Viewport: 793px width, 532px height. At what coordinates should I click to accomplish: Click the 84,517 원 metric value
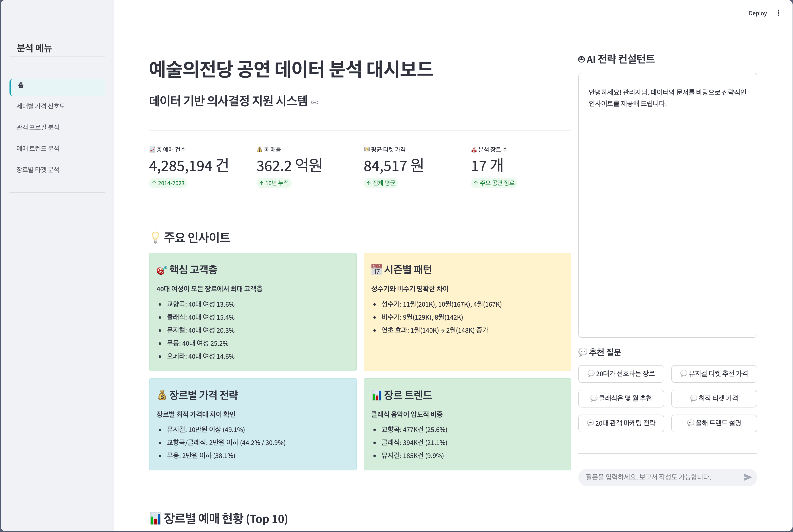tap(393, 166)
